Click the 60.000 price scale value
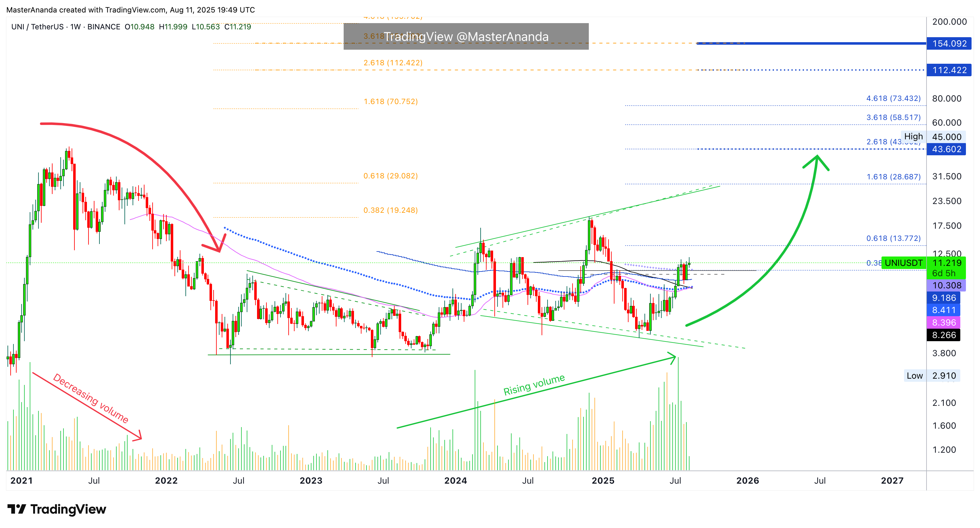This screenshot has height=528, width=980. click(947, 123)
